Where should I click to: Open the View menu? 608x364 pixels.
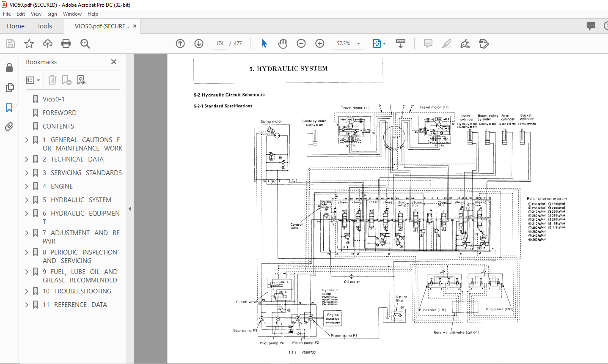36,14
